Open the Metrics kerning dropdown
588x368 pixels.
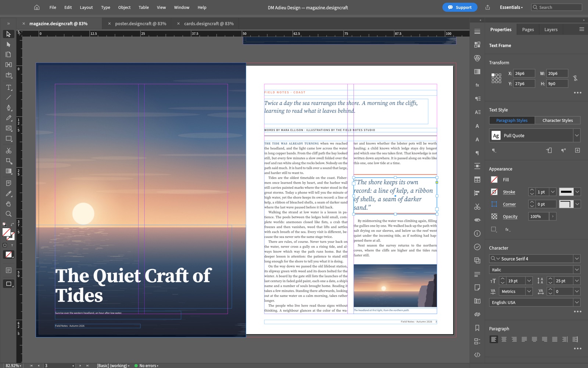point(529,291)
